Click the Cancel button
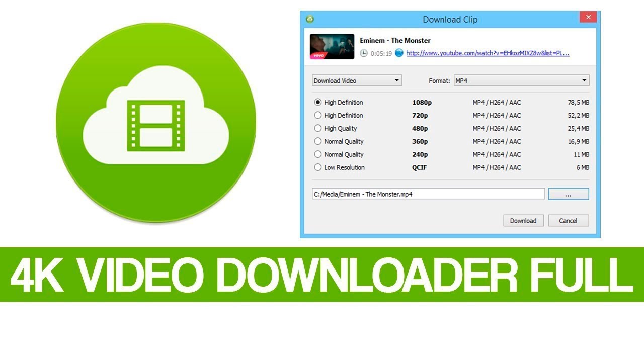This screenshot has height=362, width=644. coord(568,221)
